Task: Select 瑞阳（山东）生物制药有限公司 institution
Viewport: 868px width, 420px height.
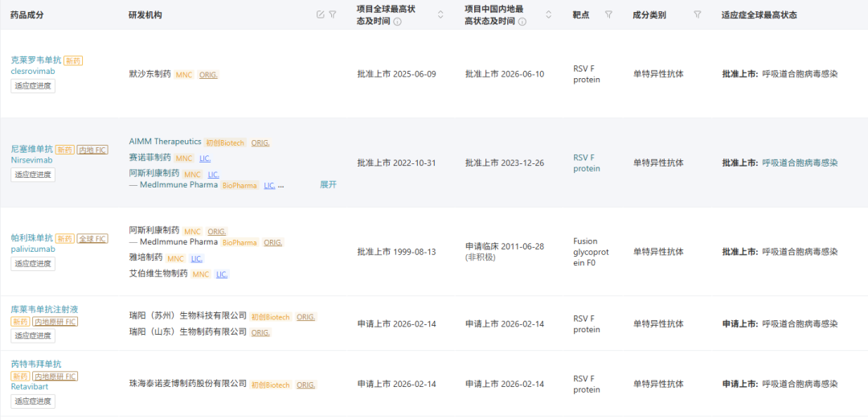Action: click(x=187, y=331)
